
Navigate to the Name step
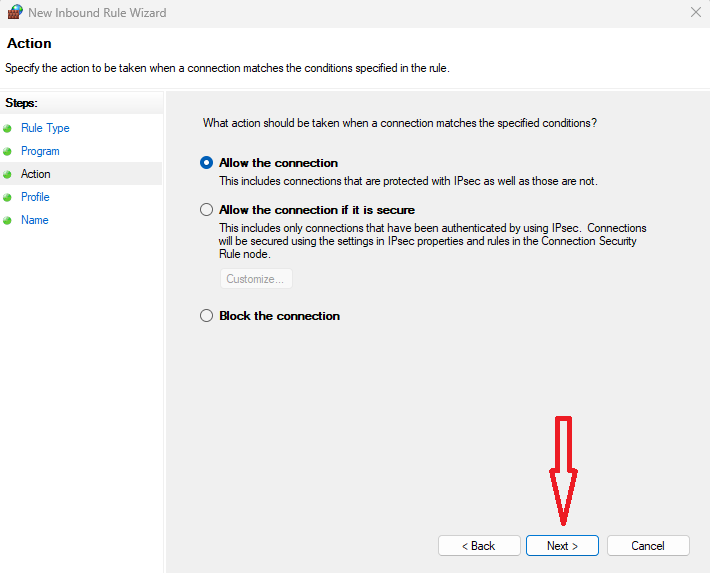tap(34, 220)
